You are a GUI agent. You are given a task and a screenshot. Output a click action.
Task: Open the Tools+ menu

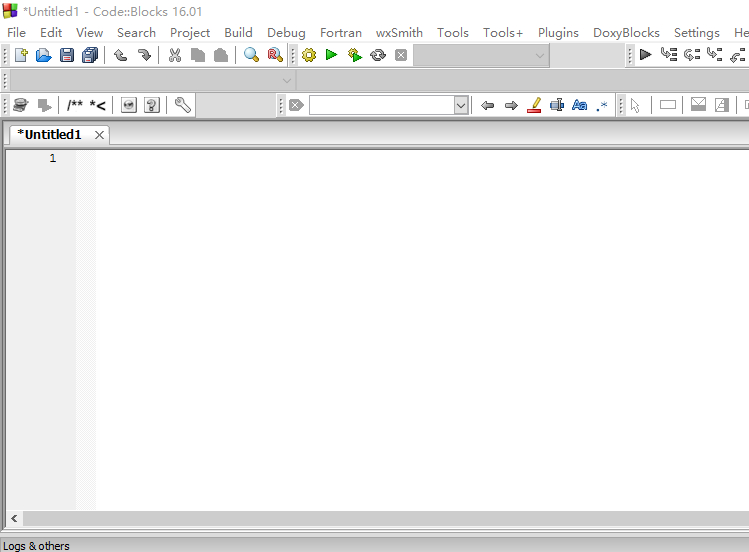coord(503,32)
